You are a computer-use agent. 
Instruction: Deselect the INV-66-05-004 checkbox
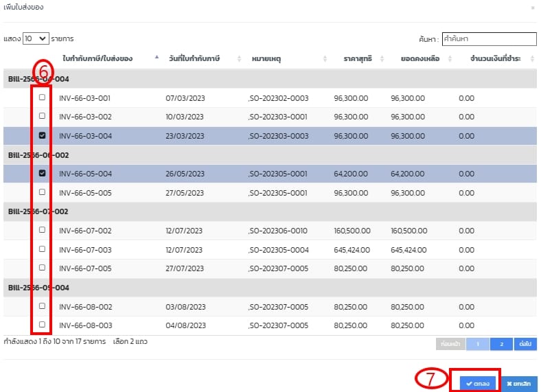(x=42, y=173)
